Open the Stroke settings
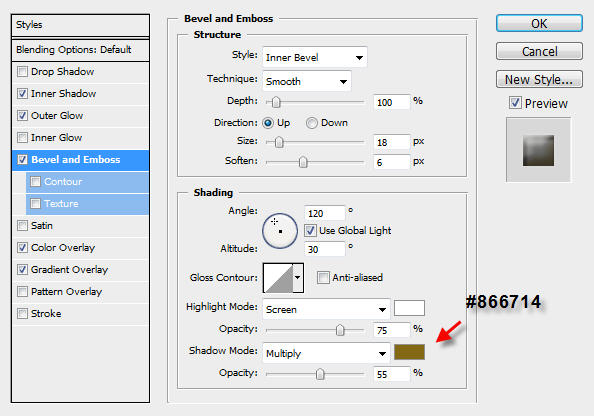Screen dimensions: 594x416 [x=46, y=313]
